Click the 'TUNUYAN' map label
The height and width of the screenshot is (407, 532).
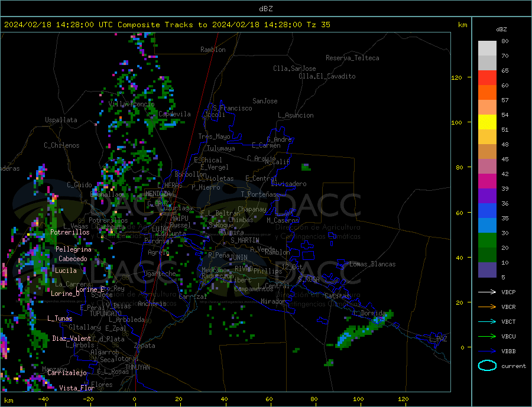click(137, 367)
